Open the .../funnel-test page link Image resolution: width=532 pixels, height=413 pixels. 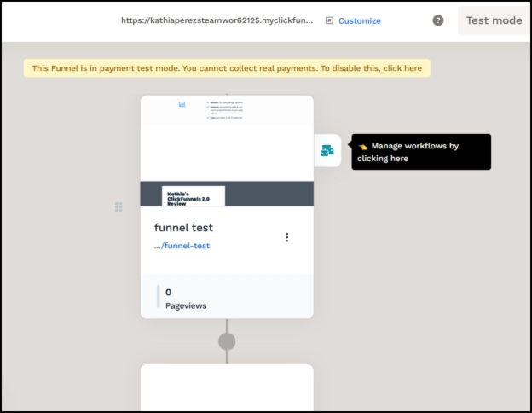click(x=182, y=246)
